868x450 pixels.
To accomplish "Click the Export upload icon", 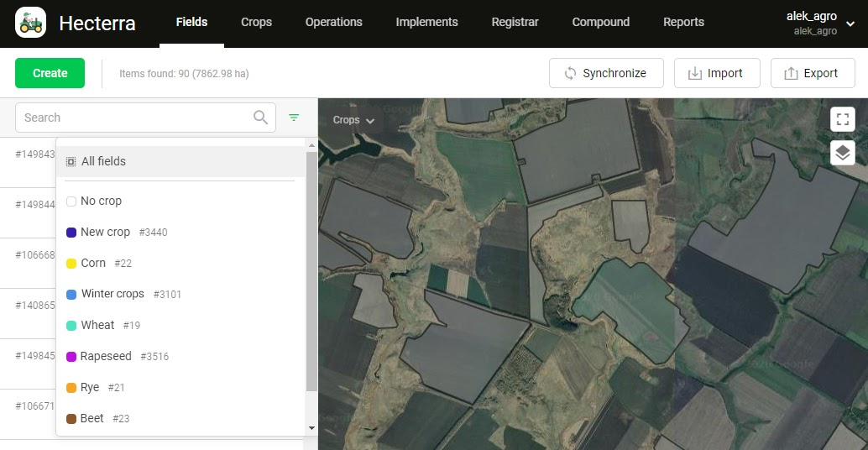I will click(791, 73).
